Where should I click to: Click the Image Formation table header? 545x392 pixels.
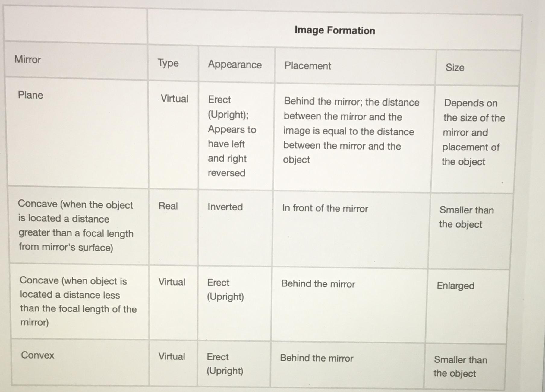335,30
